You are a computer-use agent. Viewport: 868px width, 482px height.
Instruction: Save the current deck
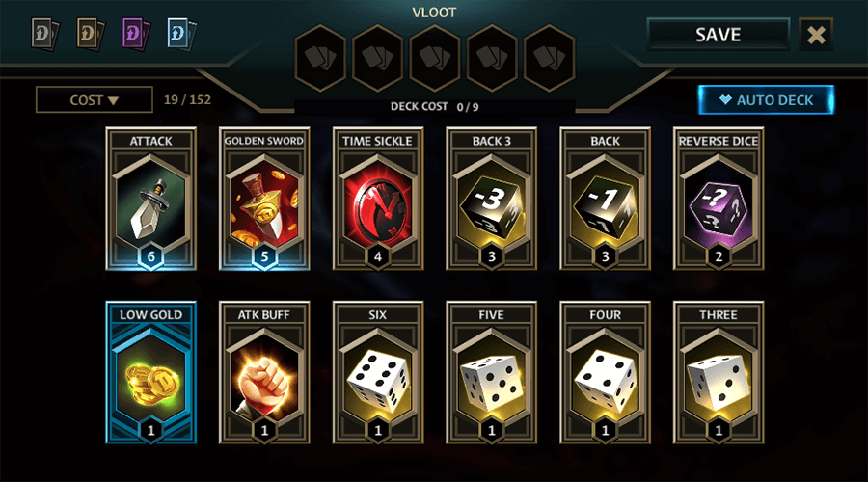718,35
